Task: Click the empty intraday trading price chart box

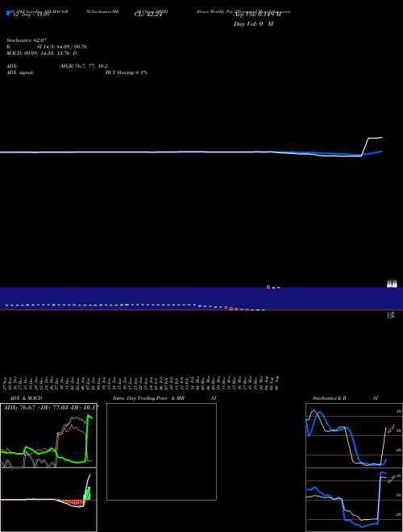Action: pos(161,451)
